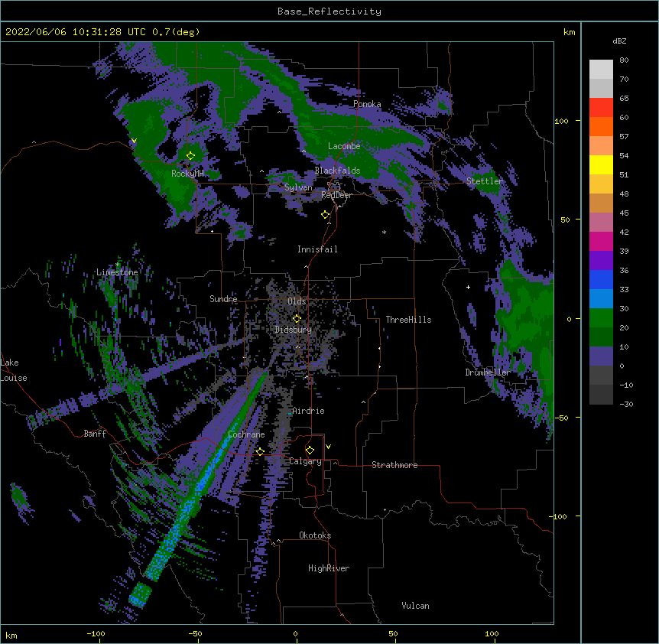Click the ThreeHills label
The height and width of the screenshot is (644, 659).
[x=408, y=320]
